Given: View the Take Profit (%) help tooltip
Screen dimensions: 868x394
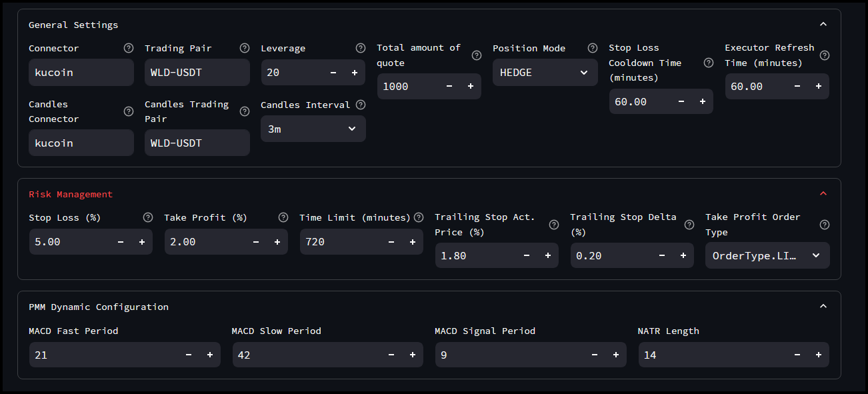Looking at the screenshot, I should 283,217.
